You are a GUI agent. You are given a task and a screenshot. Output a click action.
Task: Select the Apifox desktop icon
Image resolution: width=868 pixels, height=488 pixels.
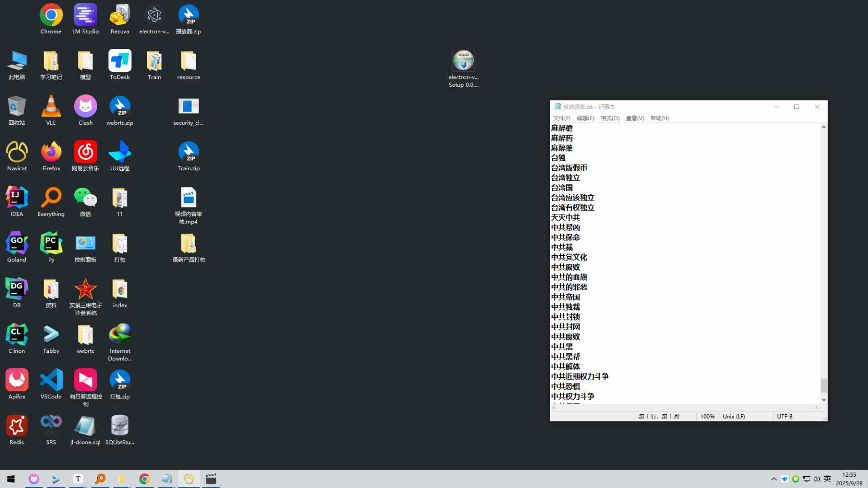(x=17, y=381)
